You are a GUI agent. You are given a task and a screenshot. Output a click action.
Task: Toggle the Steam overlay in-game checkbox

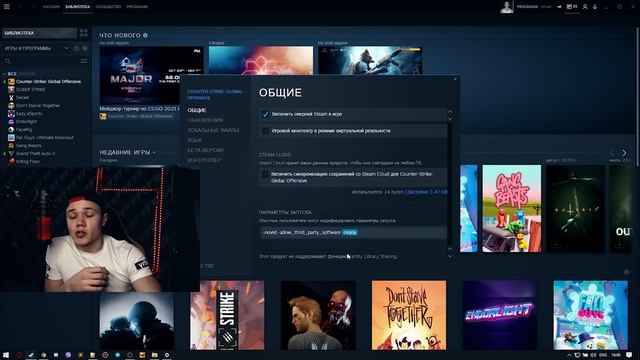[265, 114]
